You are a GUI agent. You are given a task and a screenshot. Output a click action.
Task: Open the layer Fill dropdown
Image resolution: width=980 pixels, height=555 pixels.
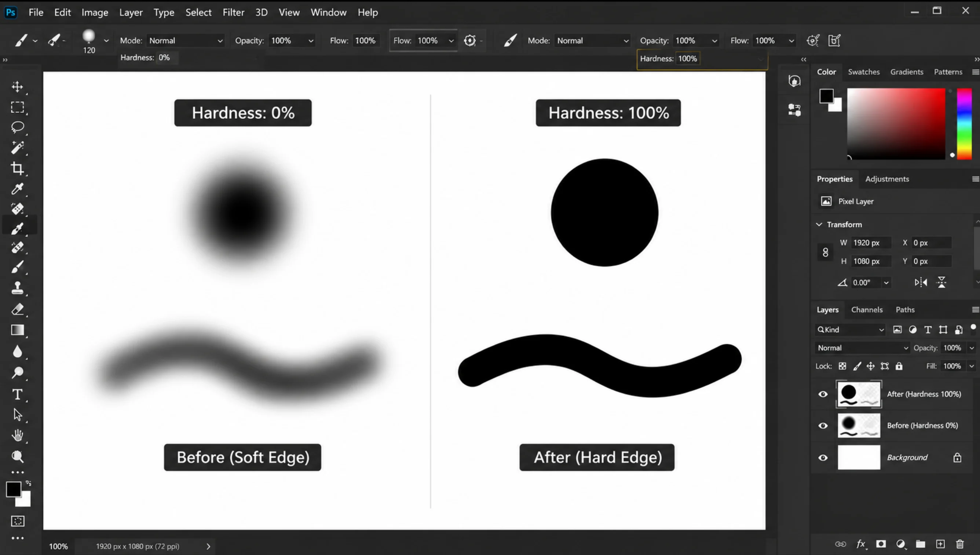[x=971, y=366]
